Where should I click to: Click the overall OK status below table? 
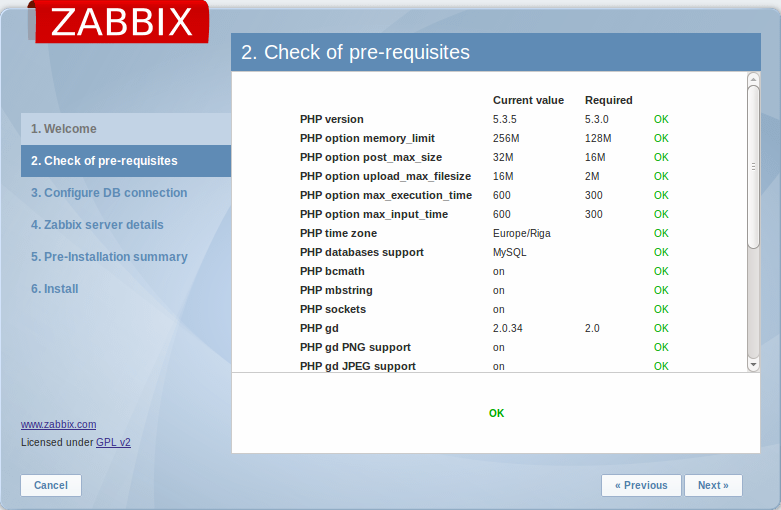[497, 413]
